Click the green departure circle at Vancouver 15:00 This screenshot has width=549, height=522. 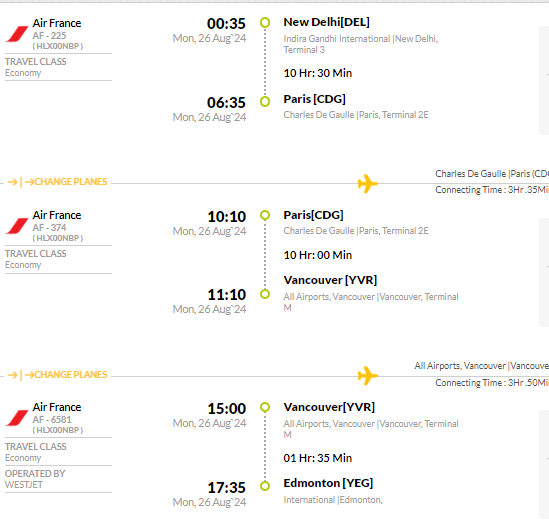pos(265,407)
